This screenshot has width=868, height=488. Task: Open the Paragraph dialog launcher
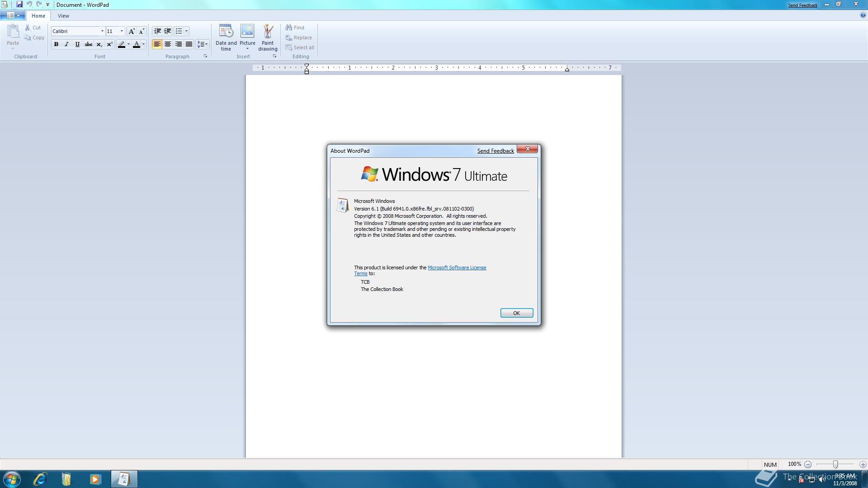(205, 56)
